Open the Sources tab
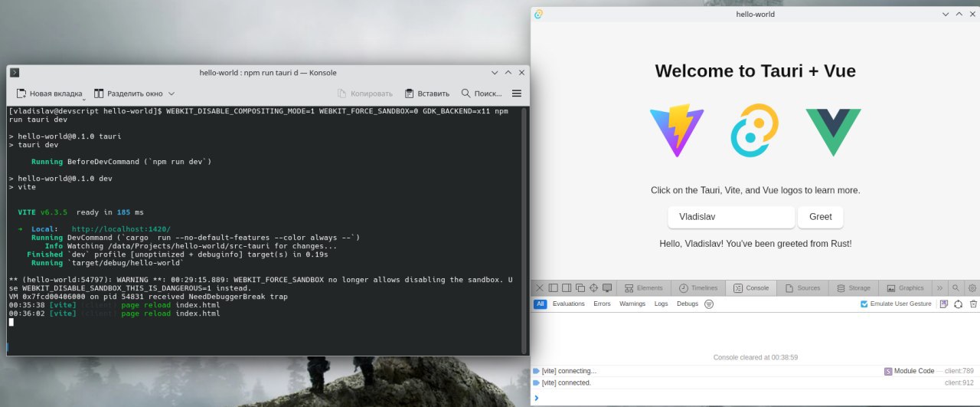Image resolution: width=980 pixels, height=407 pixels. point(803,288)
